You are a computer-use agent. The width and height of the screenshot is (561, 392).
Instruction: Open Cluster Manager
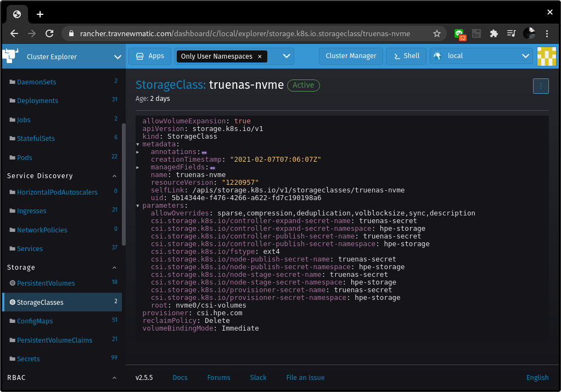click(x=351, y=56)
